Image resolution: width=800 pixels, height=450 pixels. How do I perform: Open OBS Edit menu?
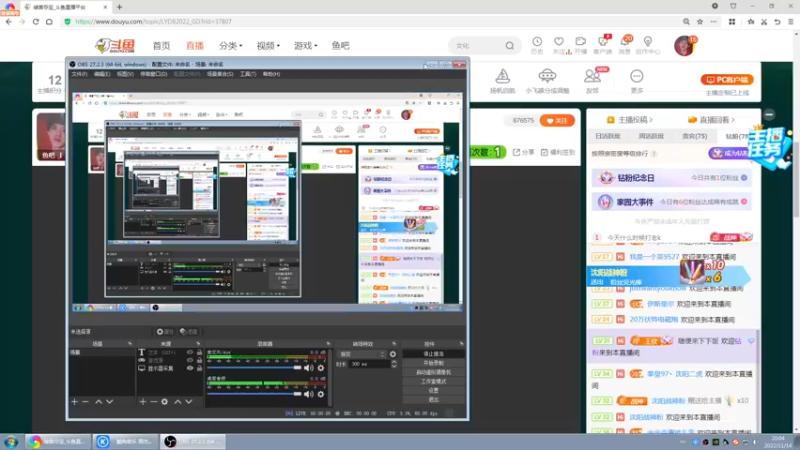pyautogui.click(x=102, y=74)
